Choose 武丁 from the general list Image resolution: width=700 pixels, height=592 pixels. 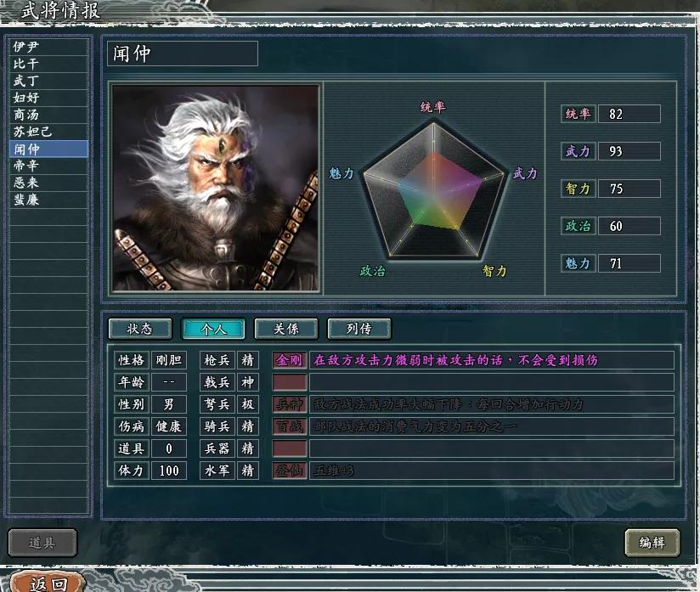48,81
